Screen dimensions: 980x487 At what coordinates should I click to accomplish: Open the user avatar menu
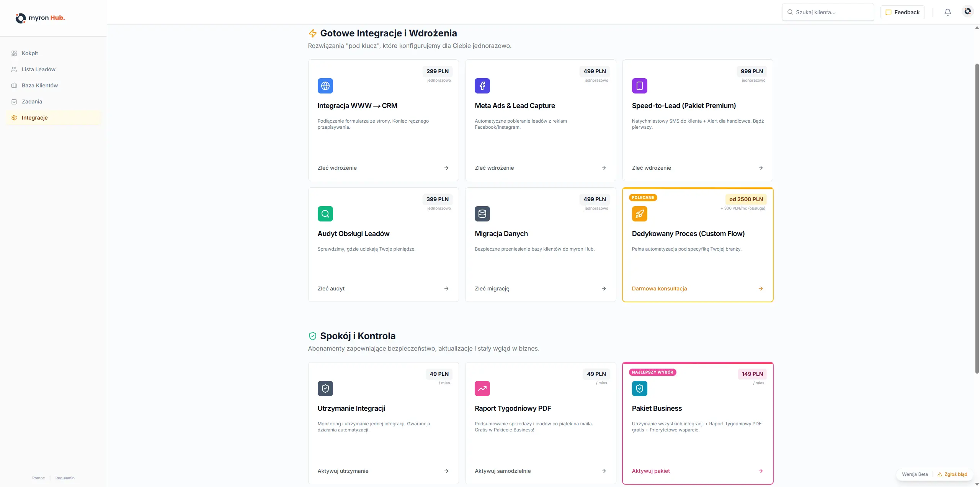click(x=967, y=11)
